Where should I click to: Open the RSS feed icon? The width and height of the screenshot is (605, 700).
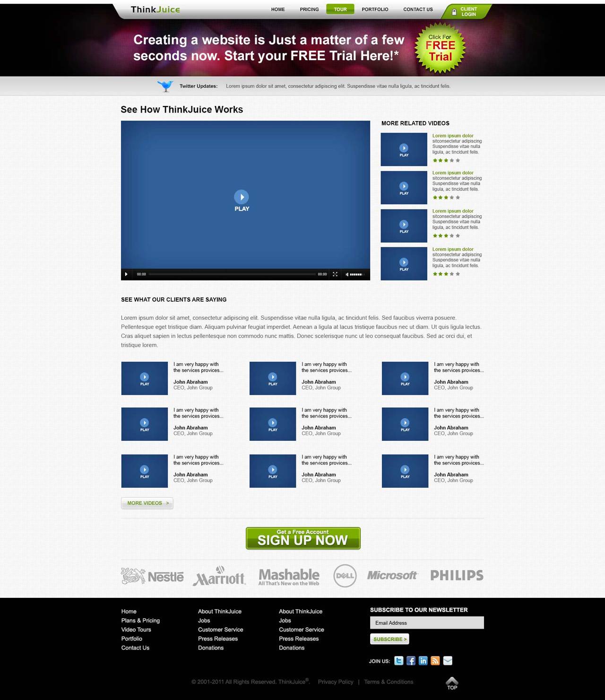(x=435, y=661)
